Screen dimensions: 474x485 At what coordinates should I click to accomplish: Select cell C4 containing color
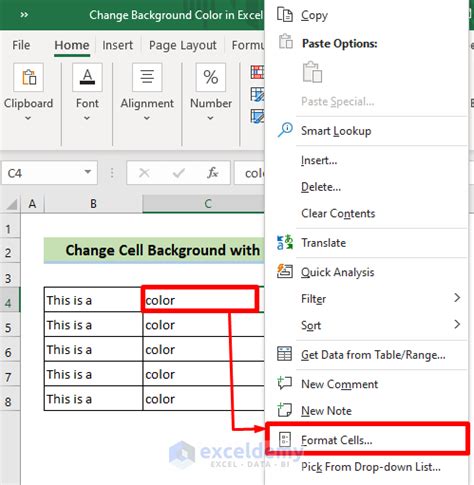pyautogui.click(x=200, y=299)
